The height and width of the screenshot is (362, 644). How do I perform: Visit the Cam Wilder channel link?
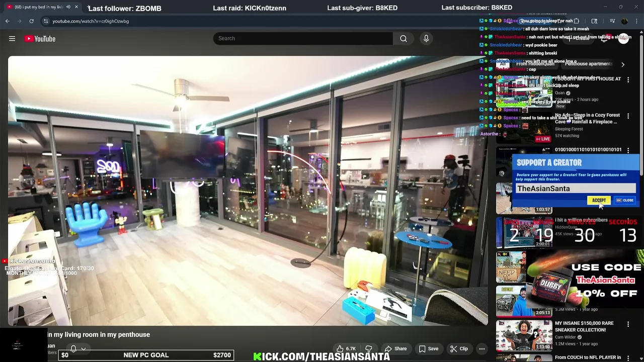pos(566,337)
